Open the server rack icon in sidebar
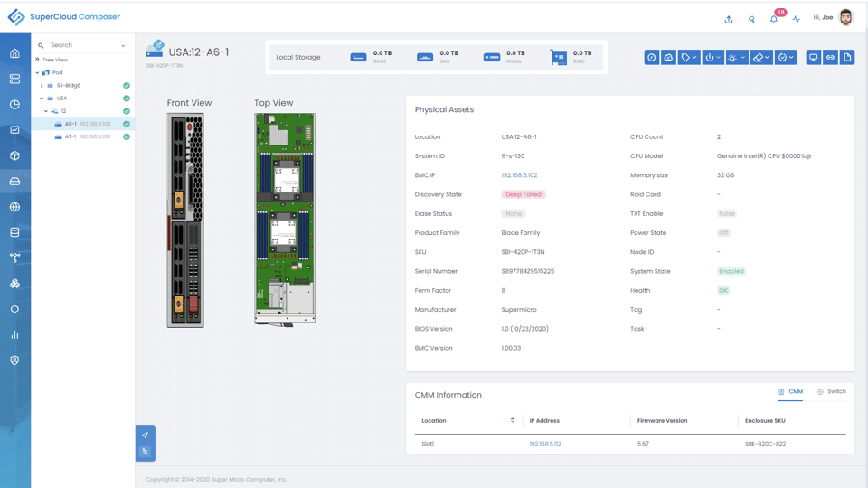 point(15,79)
